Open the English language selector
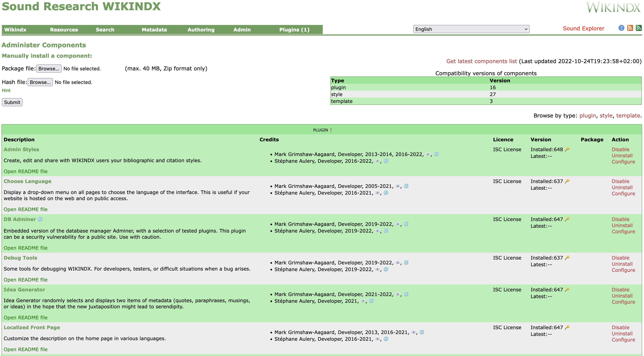 pos(471,29)
